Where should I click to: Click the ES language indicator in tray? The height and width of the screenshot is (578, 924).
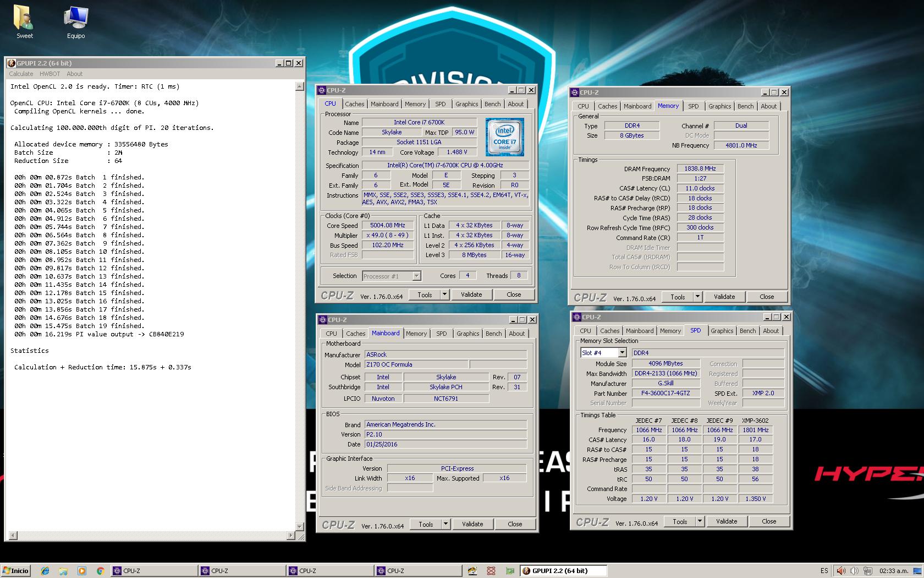[x=824, y=571]
